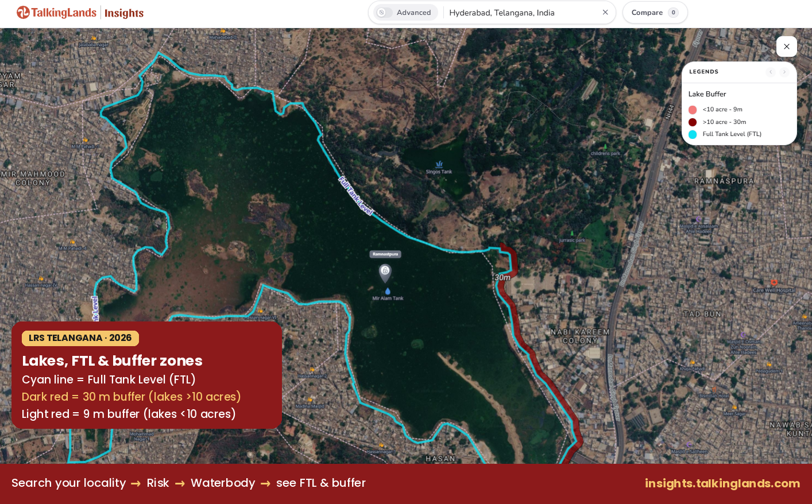Select the light red under-10-acre 9m swatch
The height and width of the screenshot is (504, 812).
pos(693,110)
